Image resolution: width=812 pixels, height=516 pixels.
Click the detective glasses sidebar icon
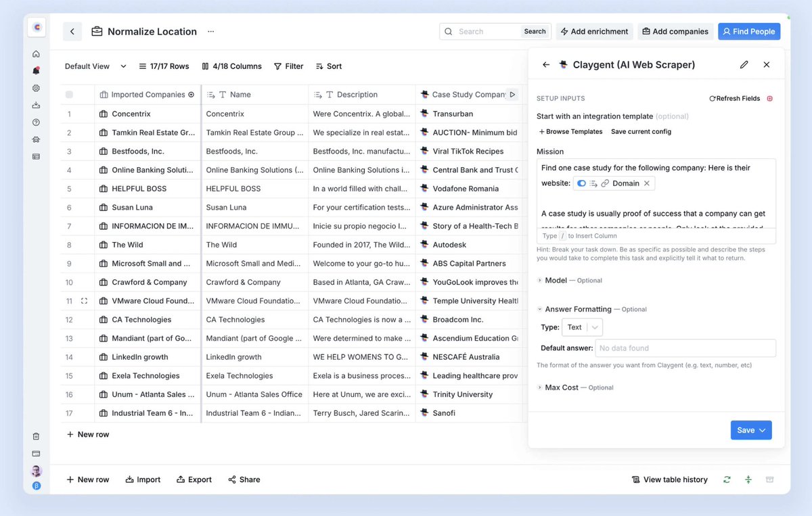[x=36, y=139]
